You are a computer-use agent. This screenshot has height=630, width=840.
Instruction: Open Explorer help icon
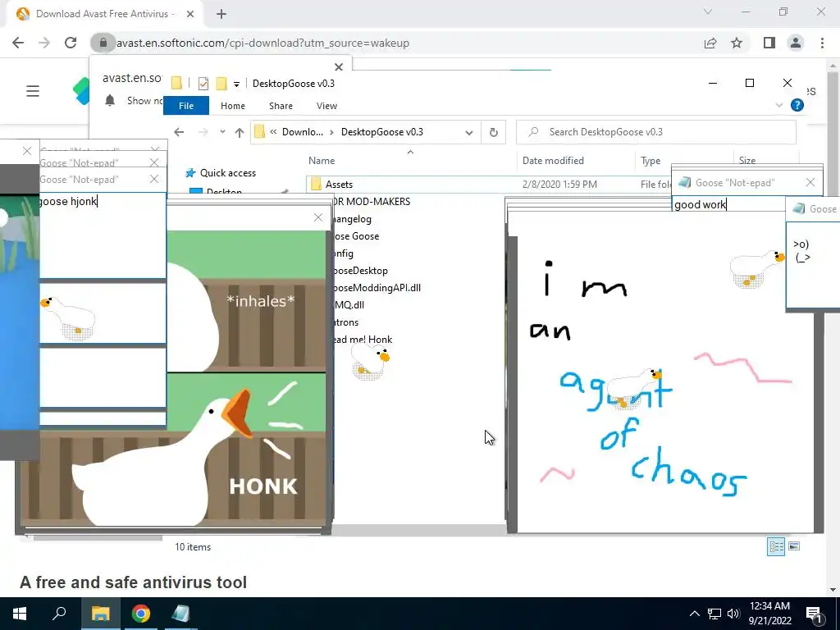tap(797, 106)
